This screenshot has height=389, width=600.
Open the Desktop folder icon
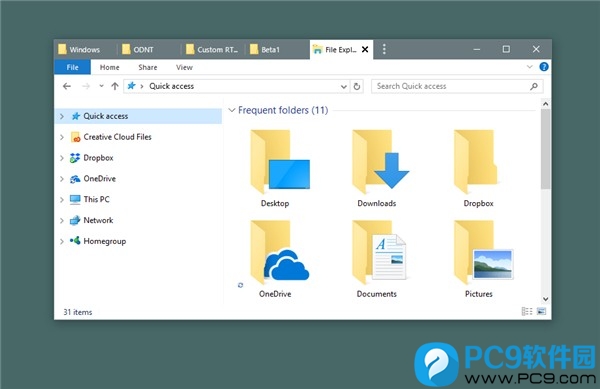tap(280, 161)
